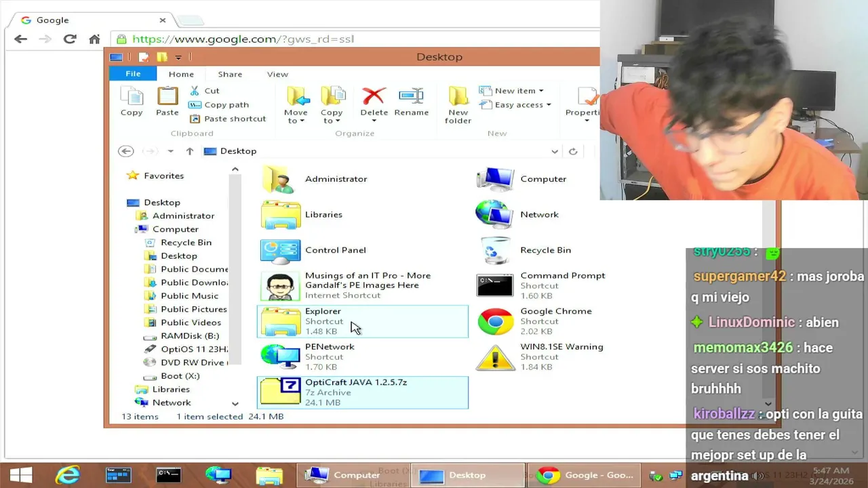Open File Explorer folder taskbar icon
This screenshot has height=488, width=868.
pos(269,475)
